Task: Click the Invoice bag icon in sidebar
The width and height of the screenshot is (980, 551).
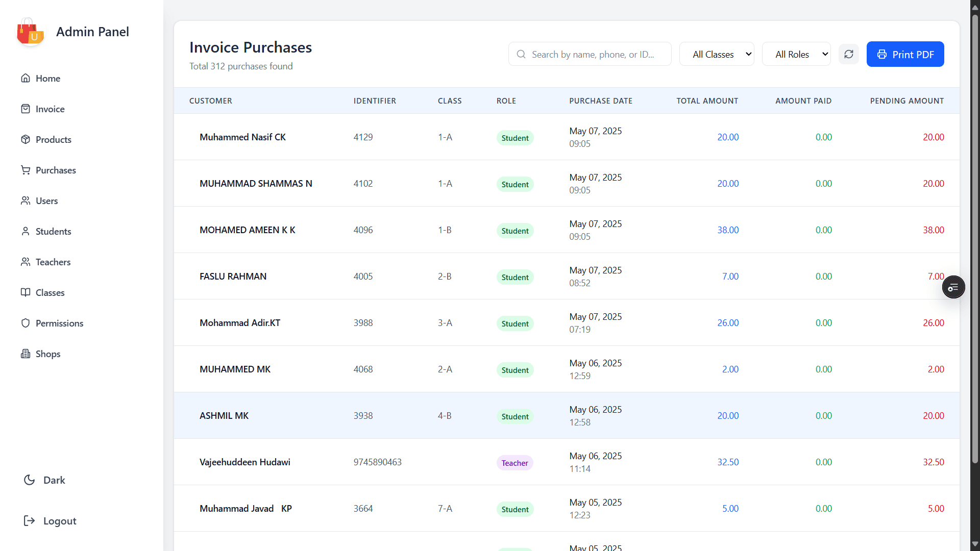Action: point(26,109)
